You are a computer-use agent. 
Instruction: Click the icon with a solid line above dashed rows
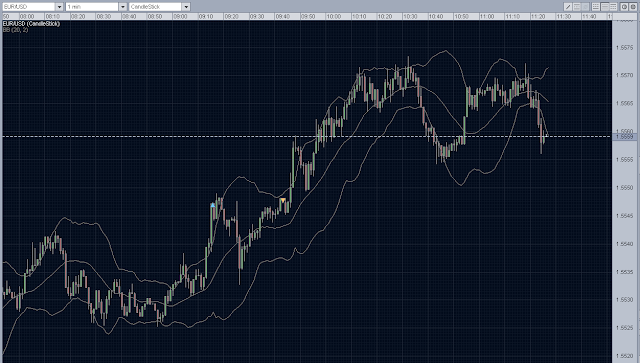613,7
